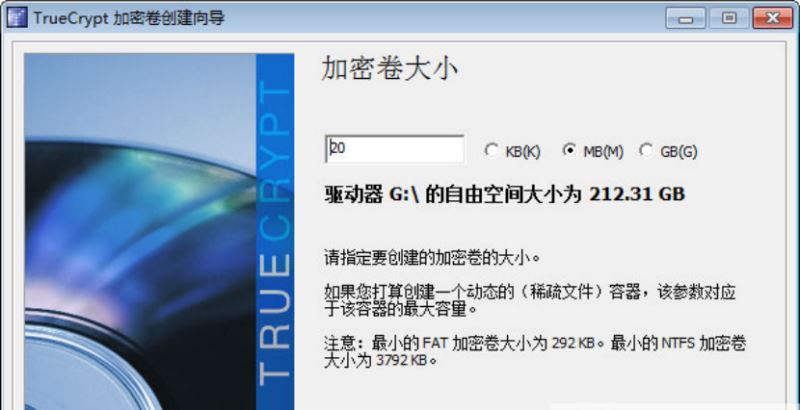This screenshot has height=410, width=800.
Task: Click the note about minimum FAT volume size
Action: pyautogui.click(x=535, y=351)
